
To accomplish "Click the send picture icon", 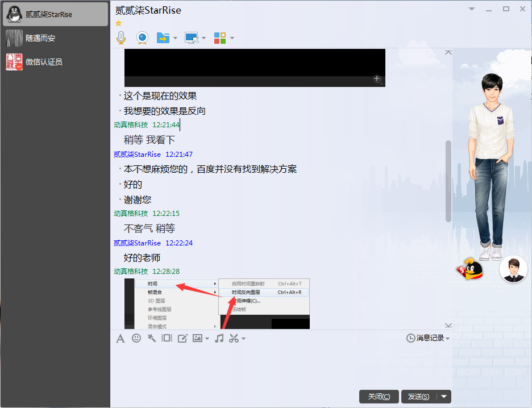I will tap(197, 338).
